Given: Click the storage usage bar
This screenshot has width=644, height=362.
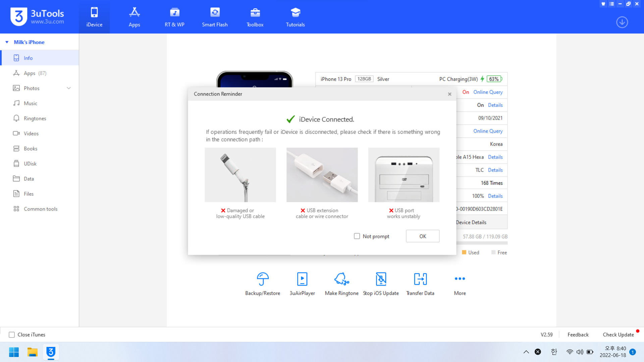Looking at the screenshot, I should (482, 243).
